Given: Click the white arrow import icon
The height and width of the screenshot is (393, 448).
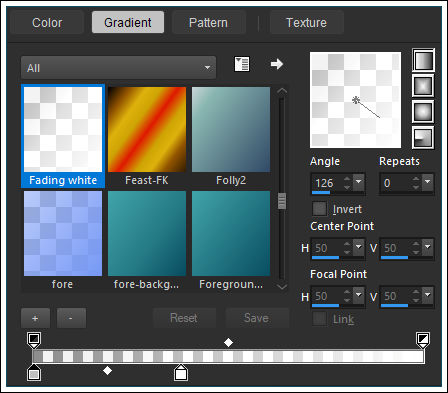Looking at the screenshot, I should coord(277,64).
